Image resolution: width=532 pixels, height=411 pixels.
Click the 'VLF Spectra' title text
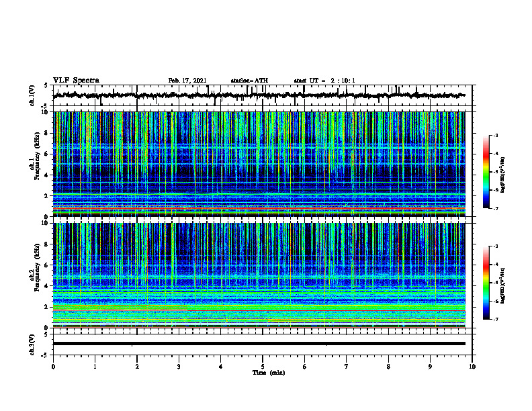[76, 81]
